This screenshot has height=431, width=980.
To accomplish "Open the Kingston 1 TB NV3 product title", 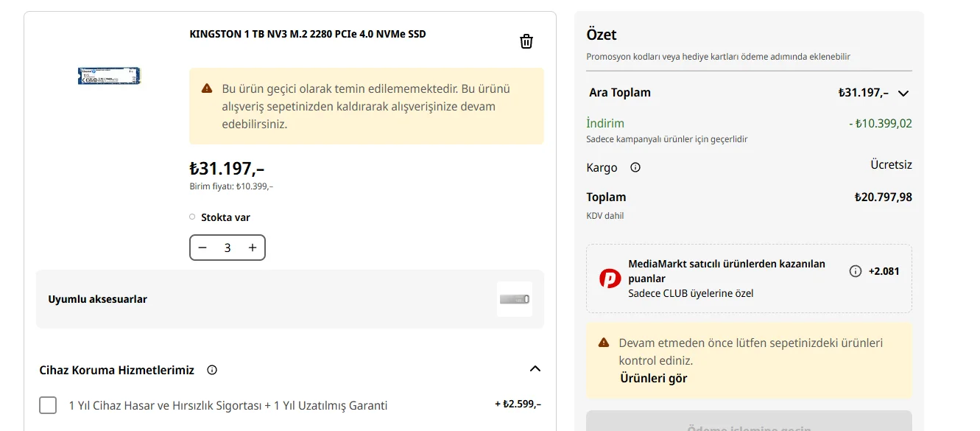I will (x=308, y=34).
